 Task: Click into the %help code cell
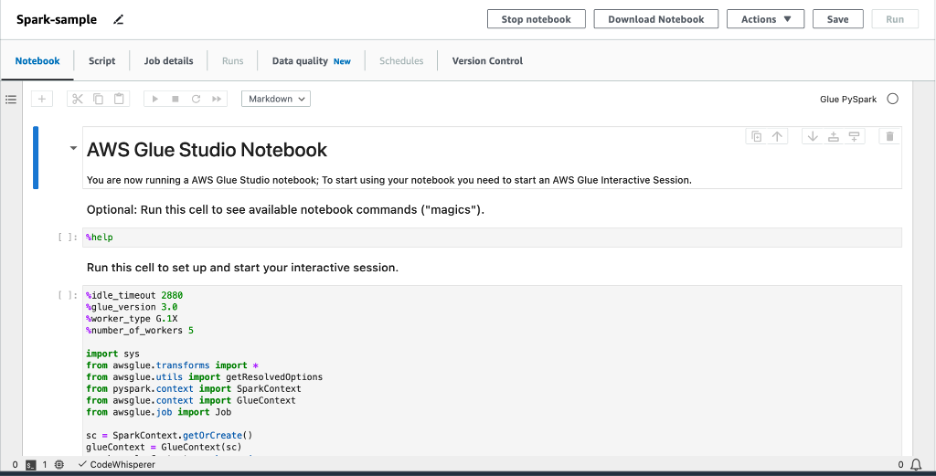[x=492, y=237]
